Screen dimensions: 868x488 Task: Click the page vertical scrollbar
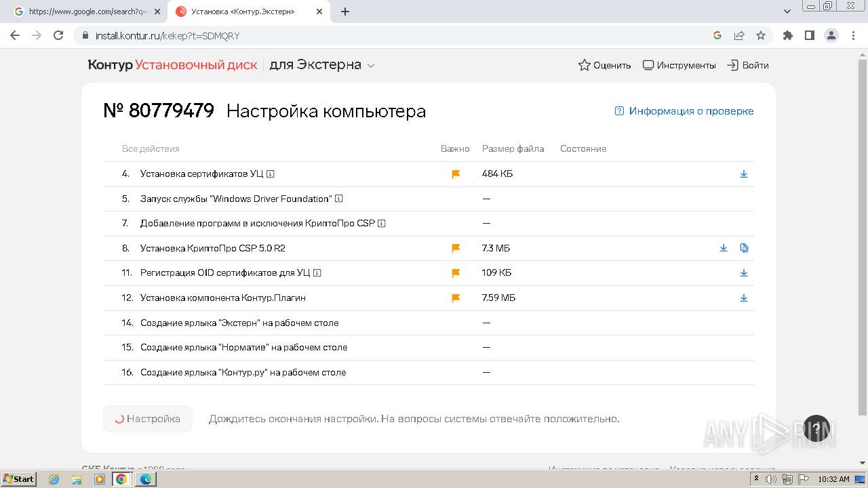pyautogui.click(x=863, y=237)
